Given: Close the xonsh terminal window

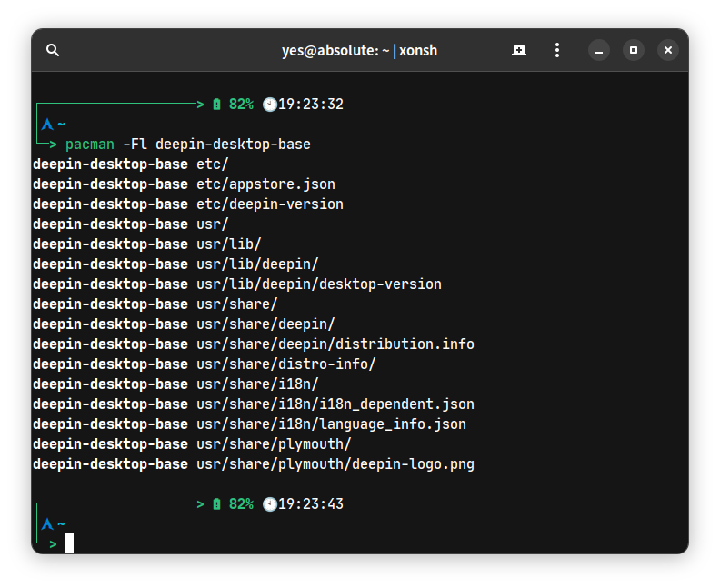Looking at the screenshot, I should click(x=668, y=50).
